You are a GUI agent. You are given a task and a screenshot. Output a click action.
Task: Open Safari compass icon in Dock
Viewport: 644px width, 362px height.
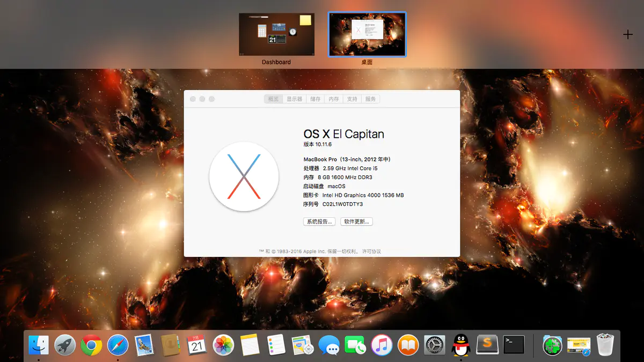pos(118,345)
